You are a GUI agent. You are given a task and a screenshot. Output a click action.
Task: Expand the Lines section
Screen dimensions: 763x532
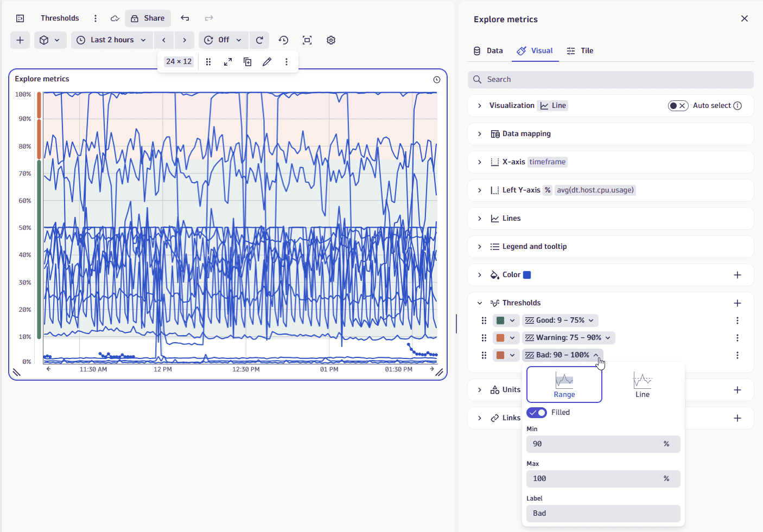point(480,219)
